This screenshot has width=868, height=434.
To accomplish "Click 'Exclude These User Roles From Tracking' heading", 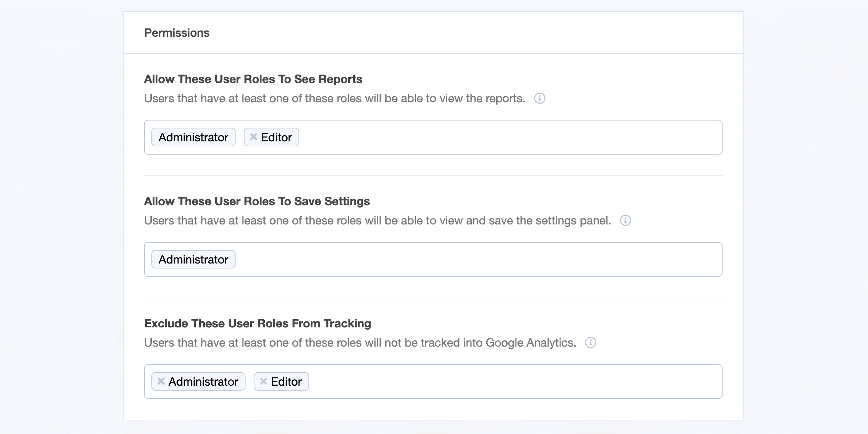I will pos(257,323).
